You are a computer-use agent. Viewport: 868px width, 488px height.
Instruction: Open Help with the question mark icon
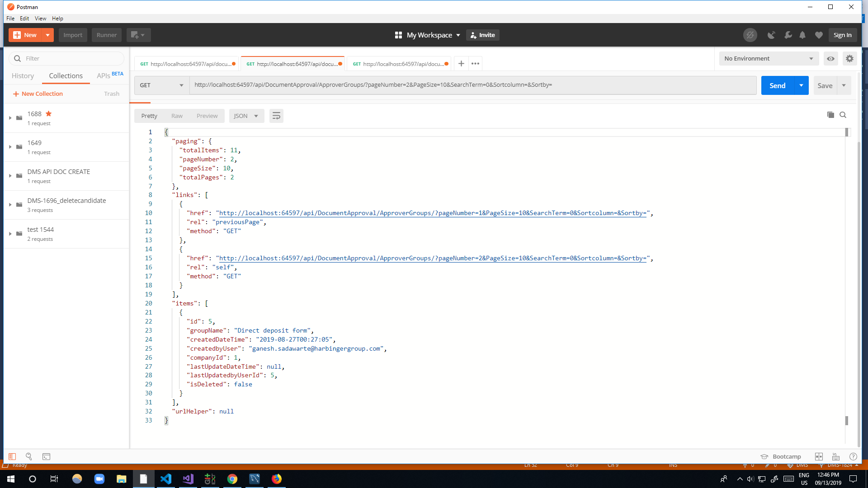point(854,456)
